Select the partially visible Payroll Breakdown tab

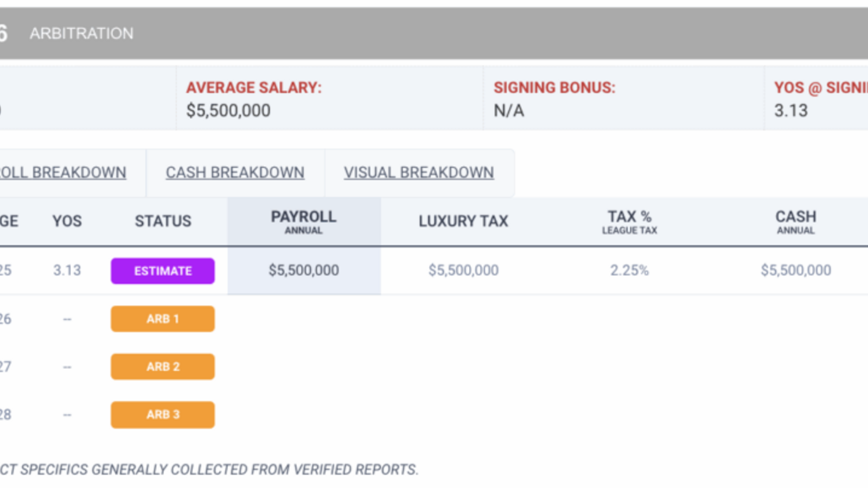63,172
